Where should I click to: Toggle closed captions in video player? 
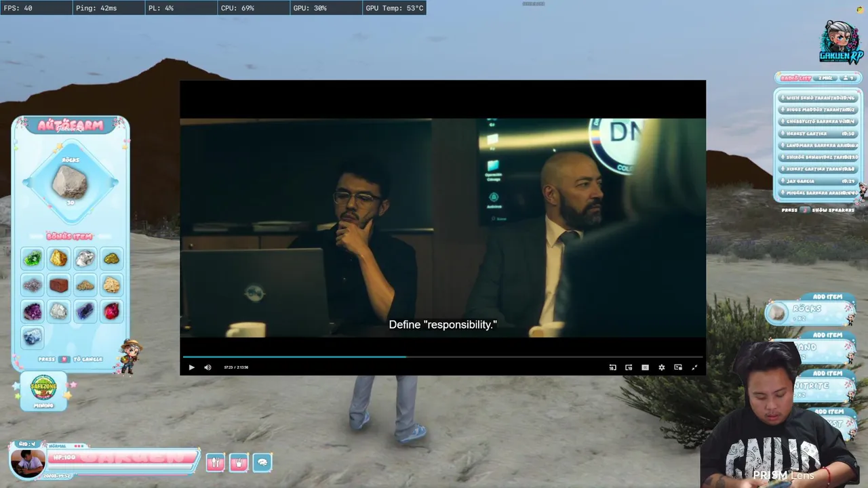[645, 367]
